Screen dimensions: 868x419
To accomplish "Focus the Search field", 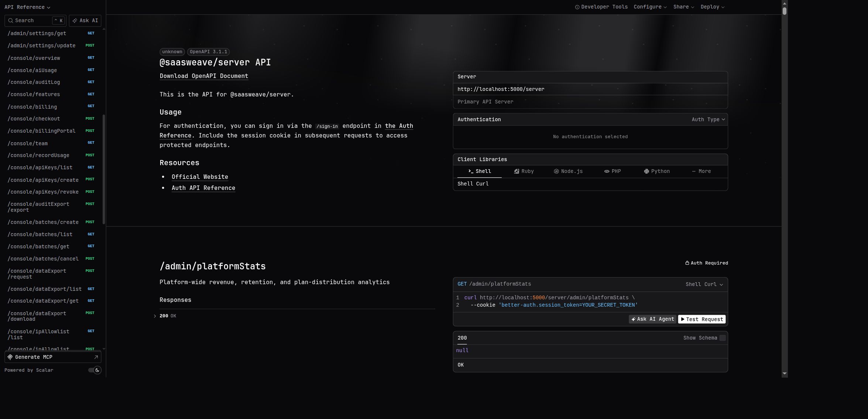I will coord(35,21).
